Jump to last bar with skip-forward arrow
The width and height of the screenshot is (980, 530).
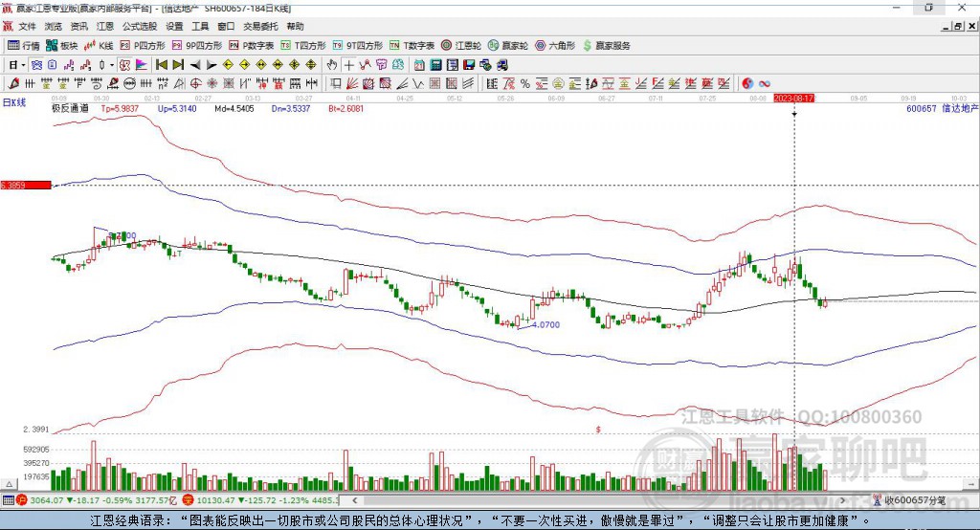click(x=178, y=65)
